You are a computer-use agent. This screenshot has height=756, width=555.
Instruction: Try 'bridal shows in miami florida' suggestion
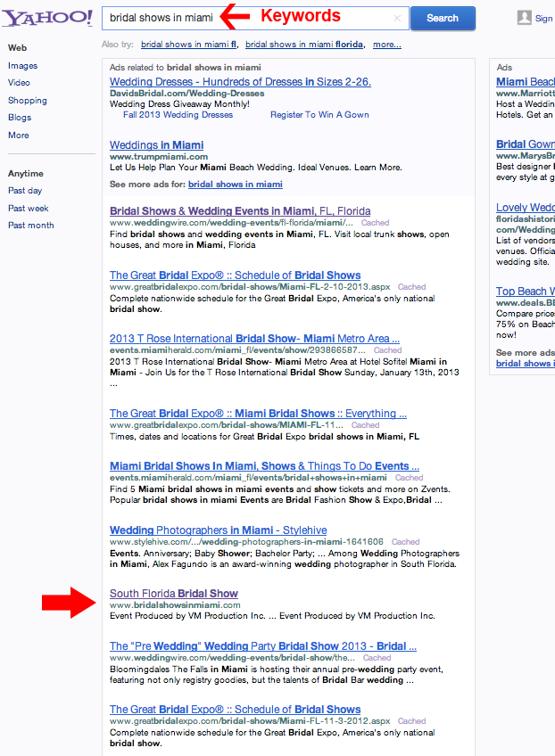[304, 45]
